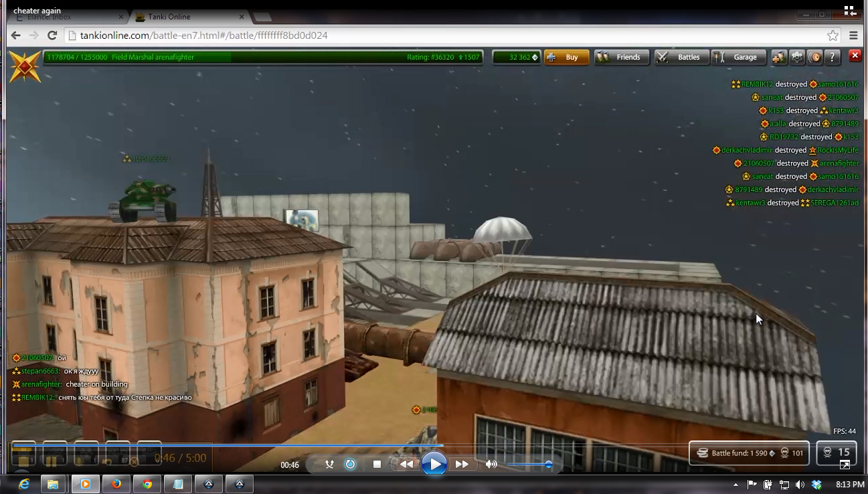Click the 8:13 PM clock
The width and height of the screenshot is (868, 494).
pos(850,485)
